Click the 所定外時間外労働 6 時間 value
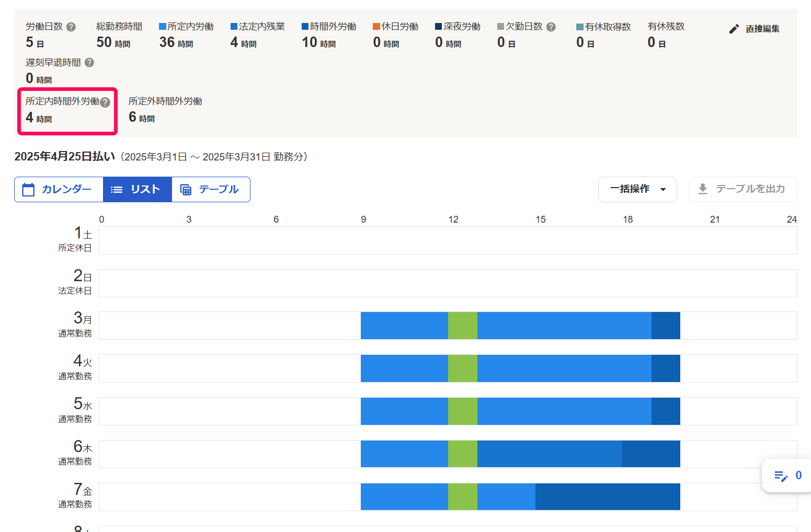811x532 pixels. pyautogui.click(x=142, y=117)
